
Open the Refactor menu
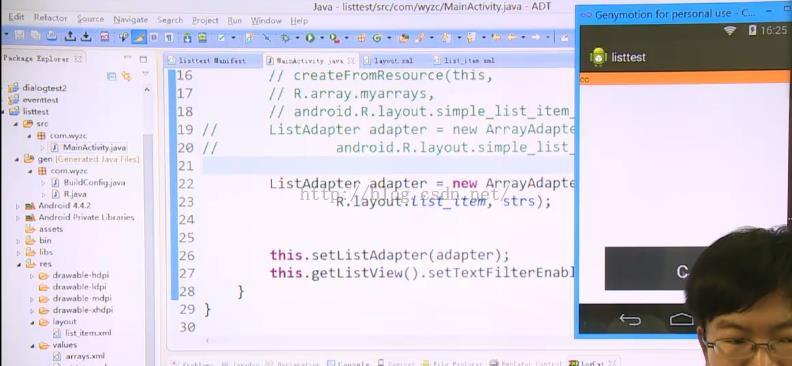[50, 18]
